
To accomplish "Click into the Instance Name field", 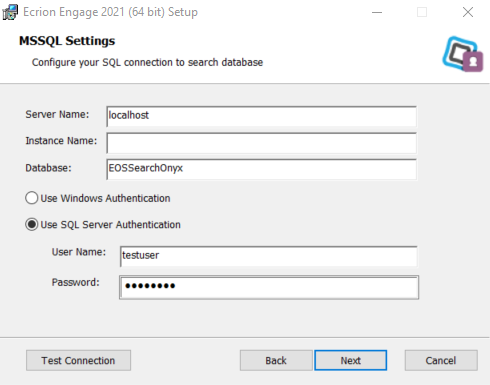I will pyautogui.click(x=262, y=143).
